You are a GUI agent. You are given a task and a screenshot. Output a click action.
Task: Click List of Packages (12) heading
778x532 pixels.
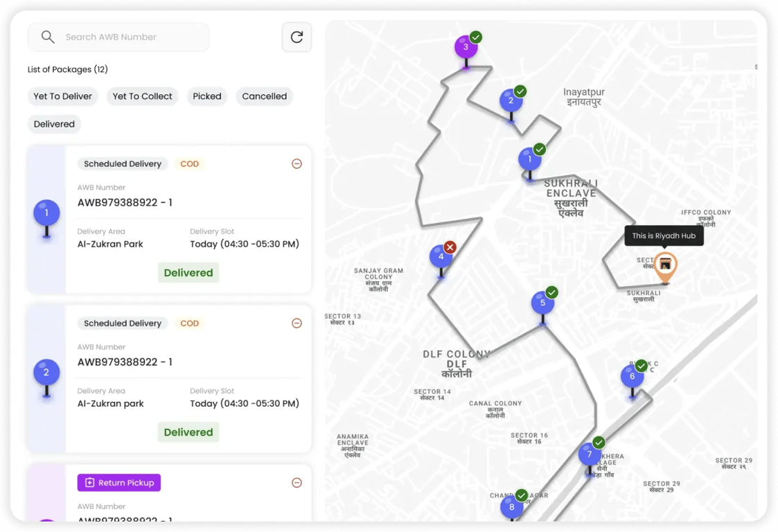click(67, 69)
